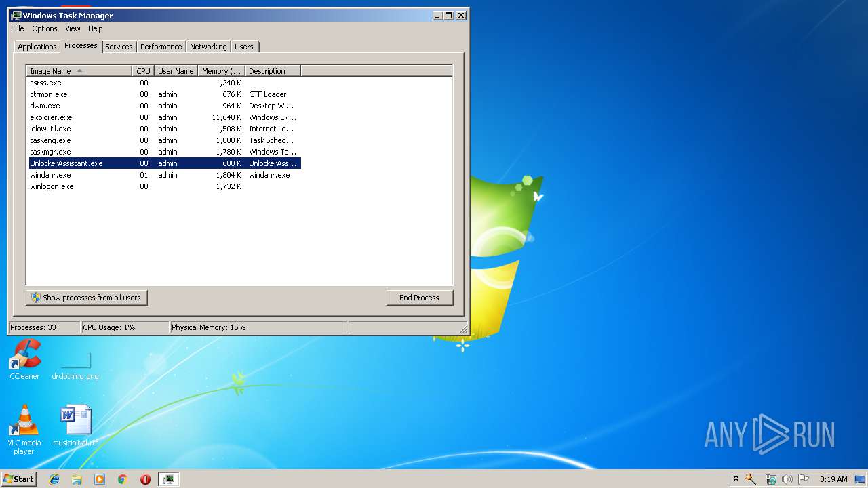Open the VLC media player shortcut
The height and width of the screenshot is (488, 868).
pos(24,429)
